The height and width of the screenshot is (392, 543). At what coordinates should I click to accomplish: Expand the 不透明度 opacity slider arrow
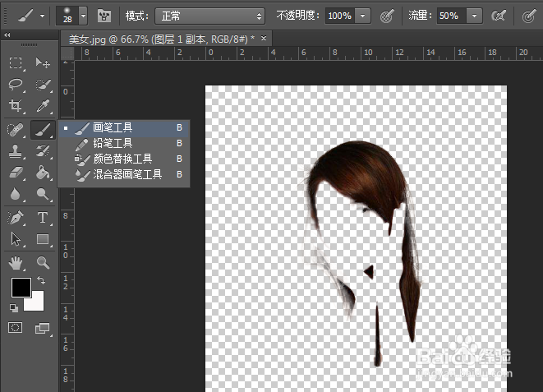(x=363, y=16)
